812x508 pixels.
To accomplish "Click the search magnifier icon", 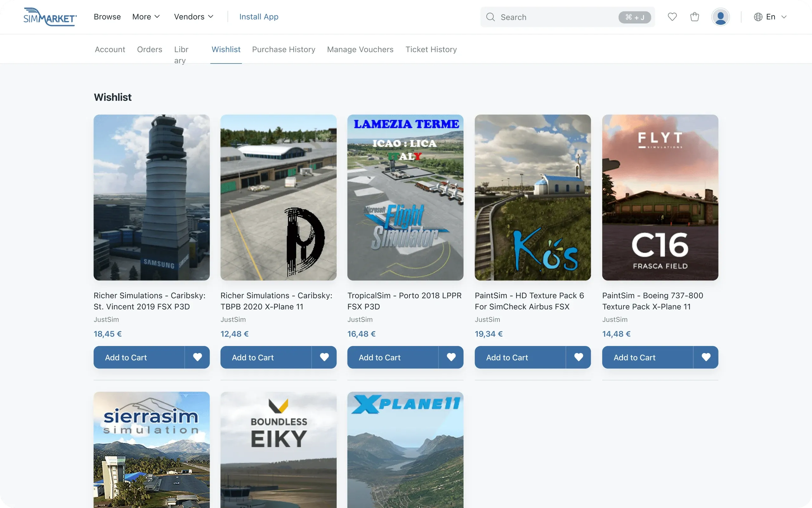I will tap(490, 17).
